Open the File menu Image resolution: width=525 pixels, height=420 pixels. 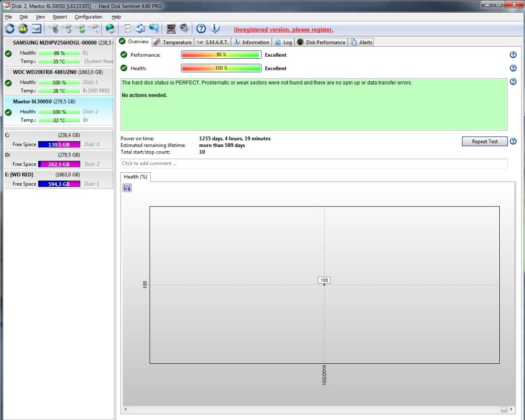[x=8, y=17]
